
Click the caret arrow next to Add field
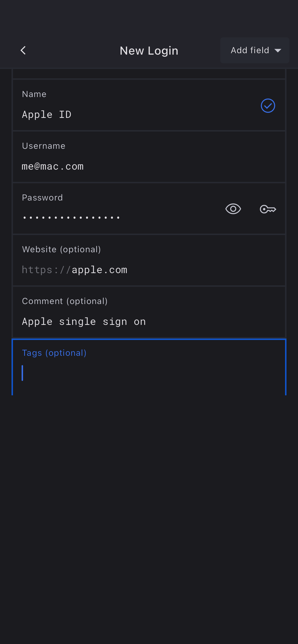(278, 51)
